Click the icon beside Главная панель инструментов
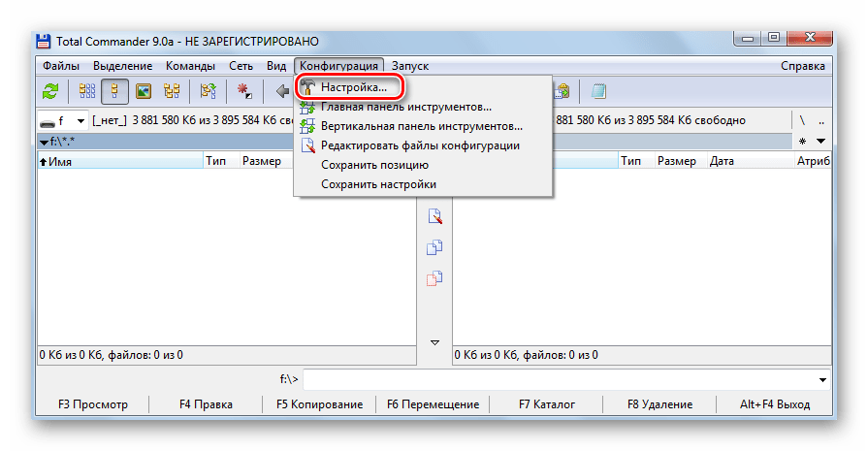The height and width of the screenshot is (451, 868). [x=307, y=107]
